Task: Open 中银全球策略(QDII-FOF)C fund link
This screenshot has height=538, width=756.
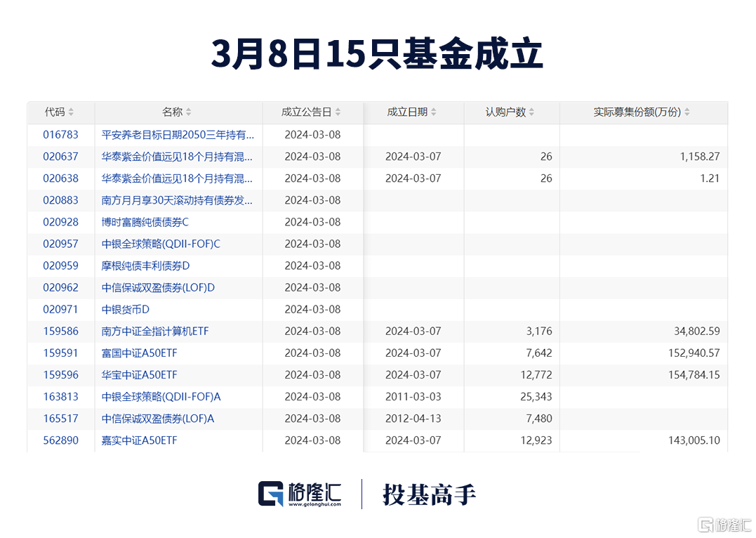Action: click(x=161, y=244)
